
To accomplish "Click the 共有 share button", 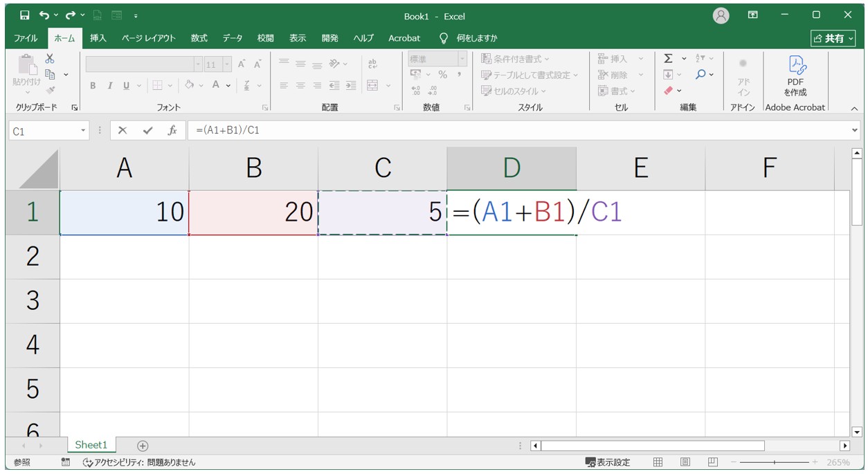I will 833,39.
